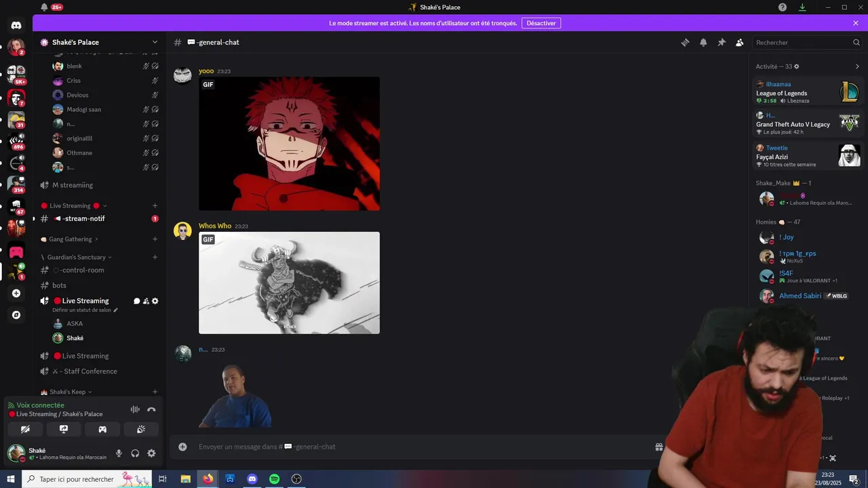Image resolution: width=868 pixels, height=488 pixels.
Task: Click Définir un statut de salon
Action: click(85, 310)
